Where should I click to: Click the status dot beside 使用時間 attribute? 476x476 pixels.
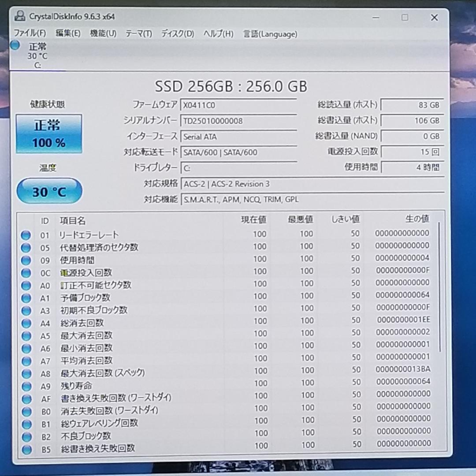click(x=26, y=260)
